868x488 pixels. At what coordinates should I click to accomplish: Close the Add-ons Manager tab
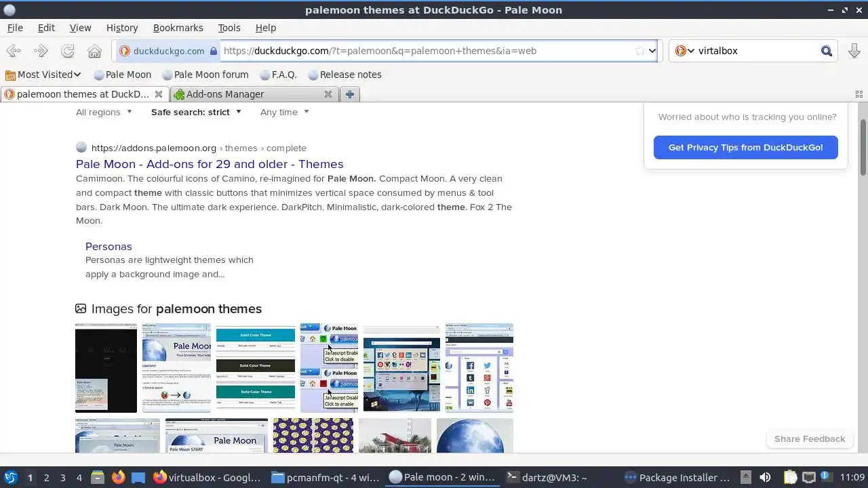coord(328,94)
